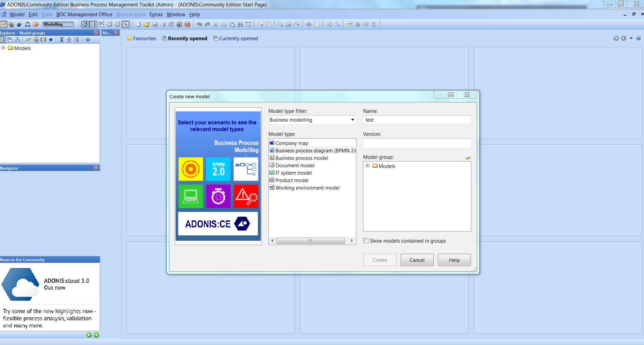Click the Cancel button
644x345 pixels.
tap(417, 260)
